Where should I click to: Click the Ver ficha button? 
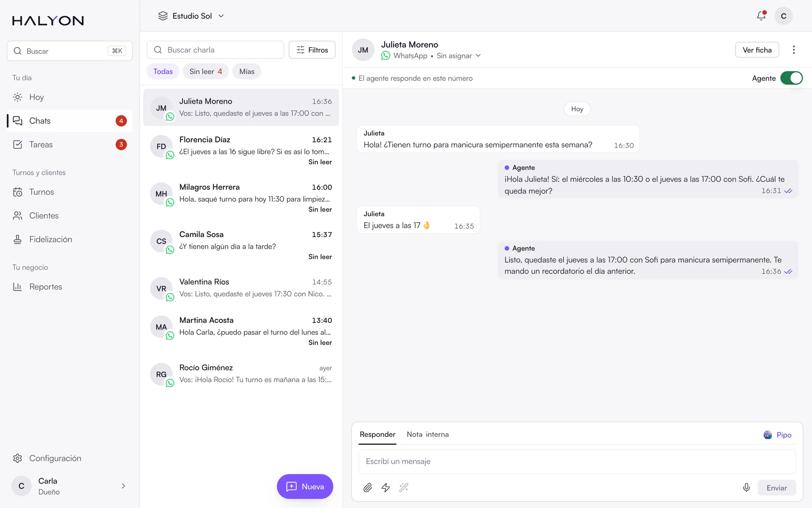pos(757,50)
